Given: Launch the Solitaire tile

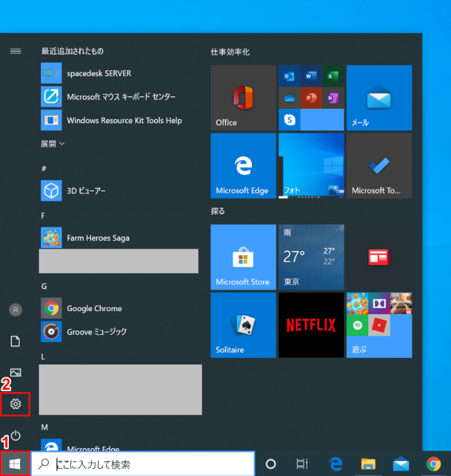Looking at the screenshot, I should (243, 325).
